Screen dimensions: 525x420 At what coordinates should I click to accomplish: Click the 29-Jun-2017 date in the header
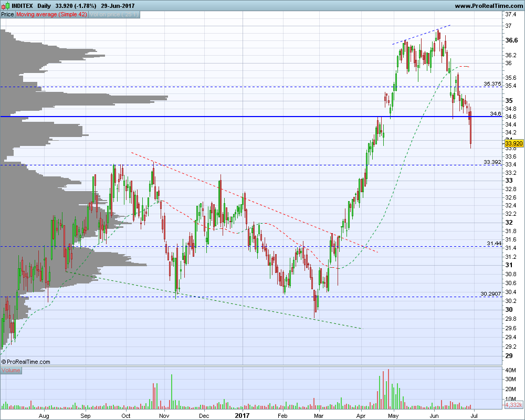tap(118, 6)
